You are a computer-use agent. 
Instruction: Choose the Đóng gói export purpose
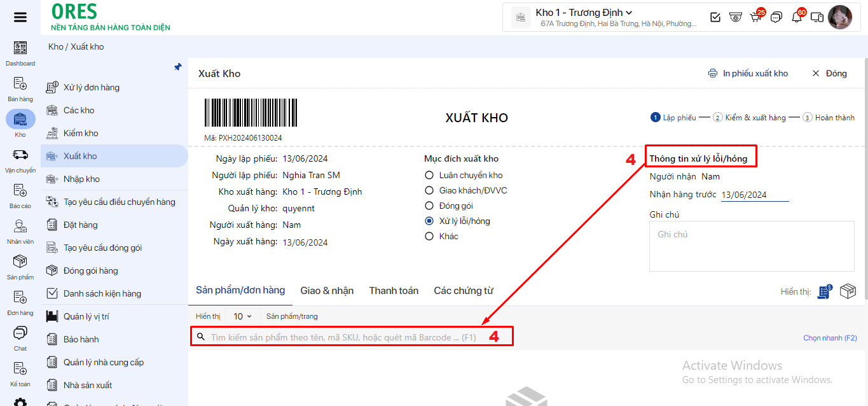coord(429,206)
